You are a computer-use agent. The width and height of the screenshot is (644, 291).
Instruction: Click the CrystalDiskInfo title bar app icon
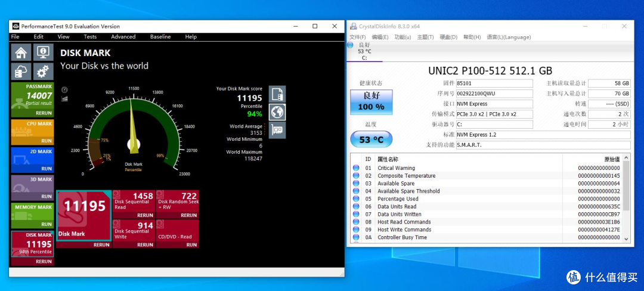coord(353,26)
